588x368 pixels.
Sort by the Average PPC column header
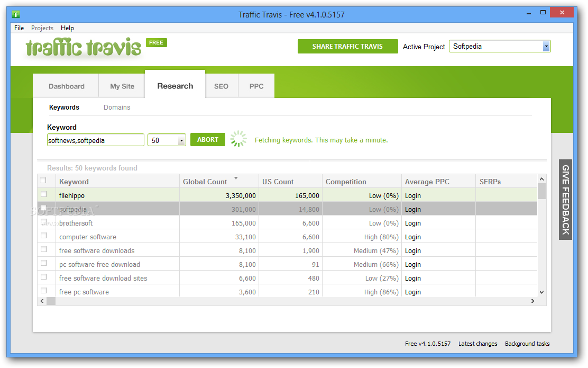point(438,182)
